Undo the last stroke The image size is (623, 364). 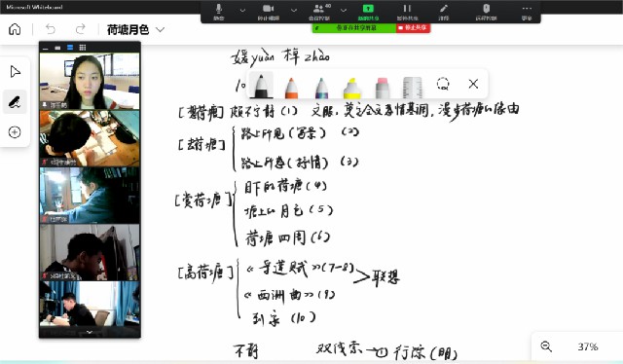[x=51, y=29]
